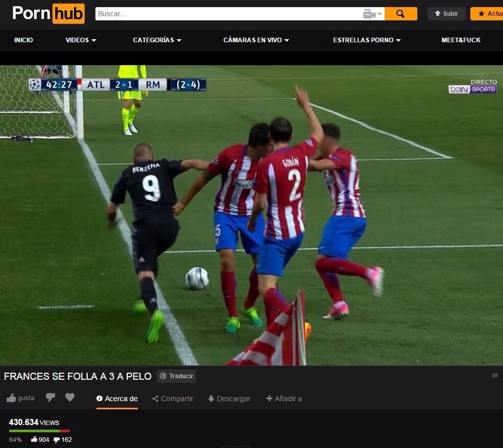Click the 84% rating text
Viewport: 503px width, 448px height.
(x=15, y=440)
